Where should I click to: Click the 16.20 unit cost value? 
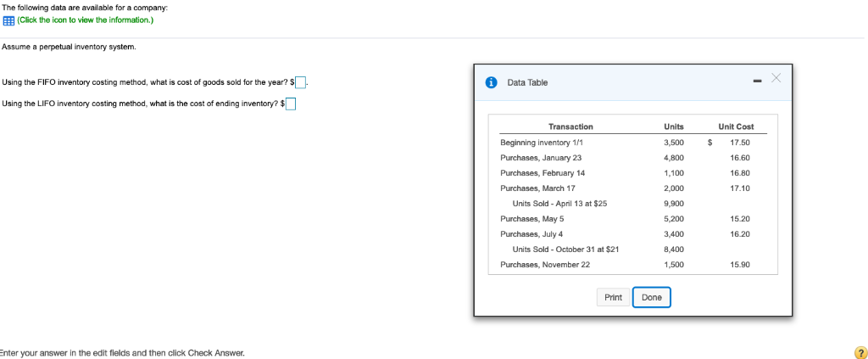click(740, 233)
